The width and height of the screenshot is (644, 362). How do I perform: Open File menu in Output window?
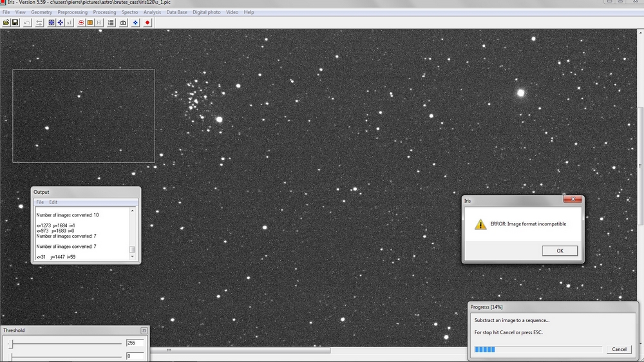(x=40, y=202)
